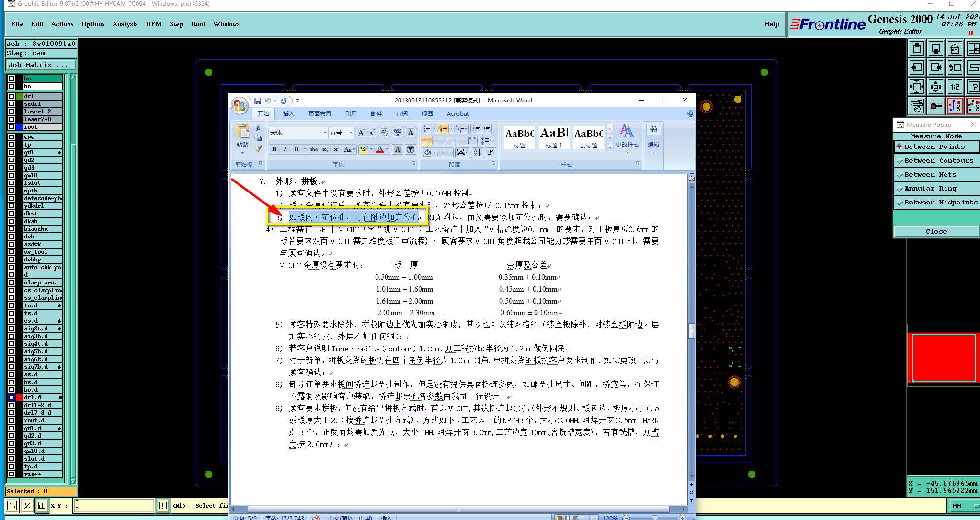Toggle checkbox for the npth layer
This screenshot has width=980, height=520.
[x=11, y=191]
